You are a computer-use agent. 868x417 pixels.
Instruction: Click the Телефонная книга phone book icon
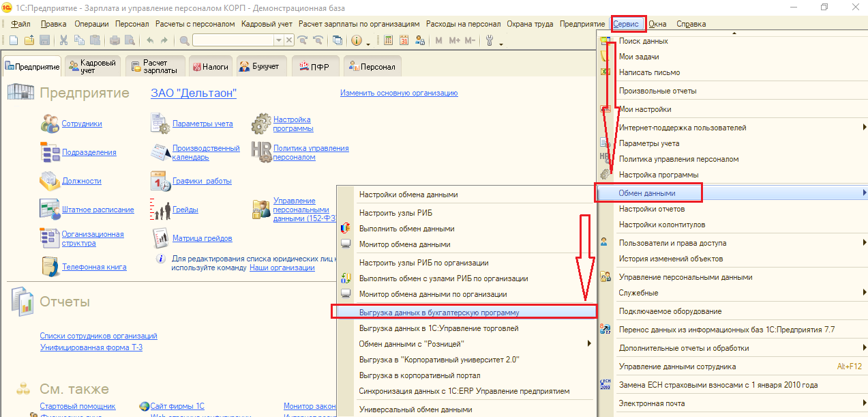click(x=50, y=266)
